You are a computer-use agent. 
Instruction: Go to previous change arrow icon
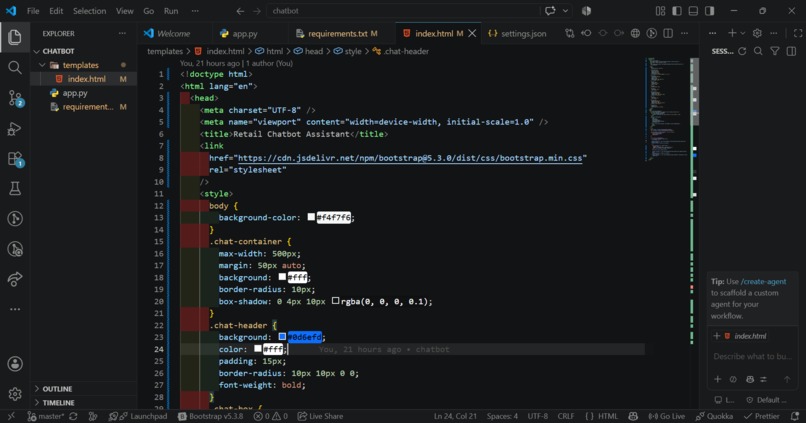586,33
